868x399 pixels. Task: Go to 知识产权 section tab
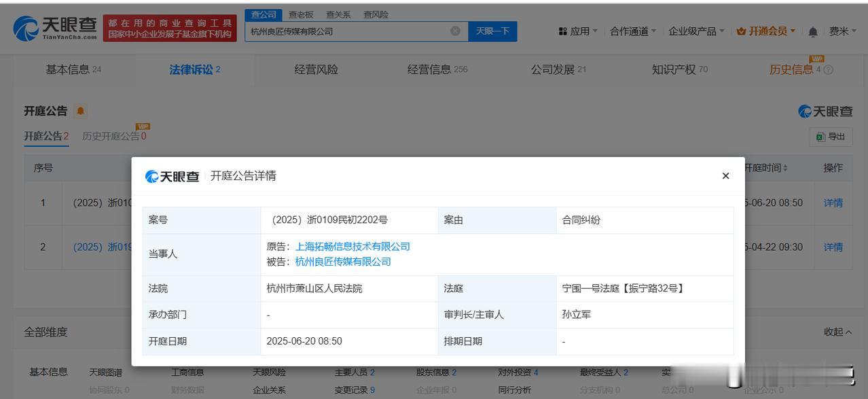[679, 69]
